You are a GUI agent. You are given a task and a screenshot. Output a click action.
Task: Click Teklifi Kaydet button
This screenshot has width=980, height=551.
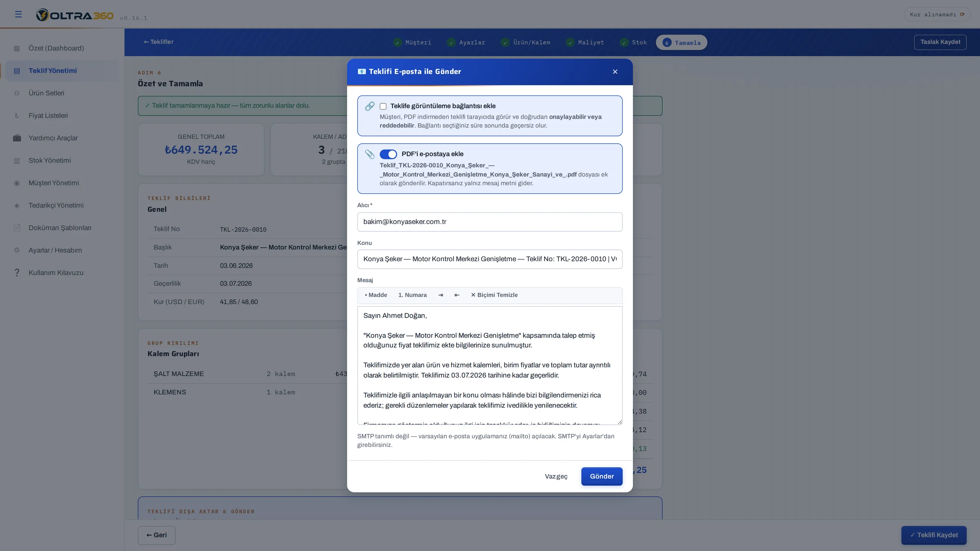point(934,535)
